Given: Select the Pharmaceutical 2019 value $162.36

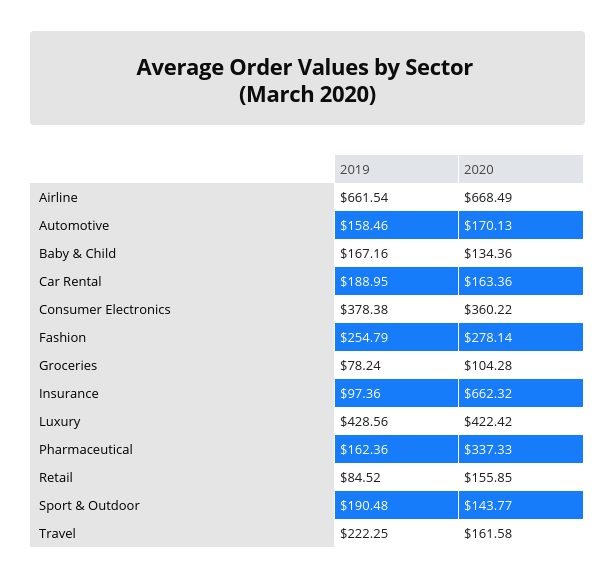Looking at the screenshot, I should [364, 450].
